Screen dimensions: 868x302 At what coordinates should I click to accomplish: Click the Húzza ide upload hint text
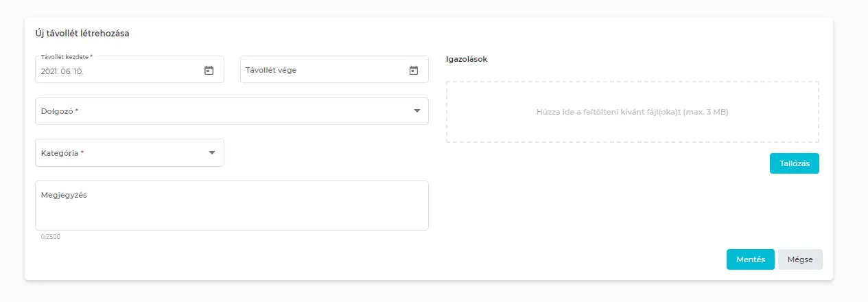click(x=632, y=112)
